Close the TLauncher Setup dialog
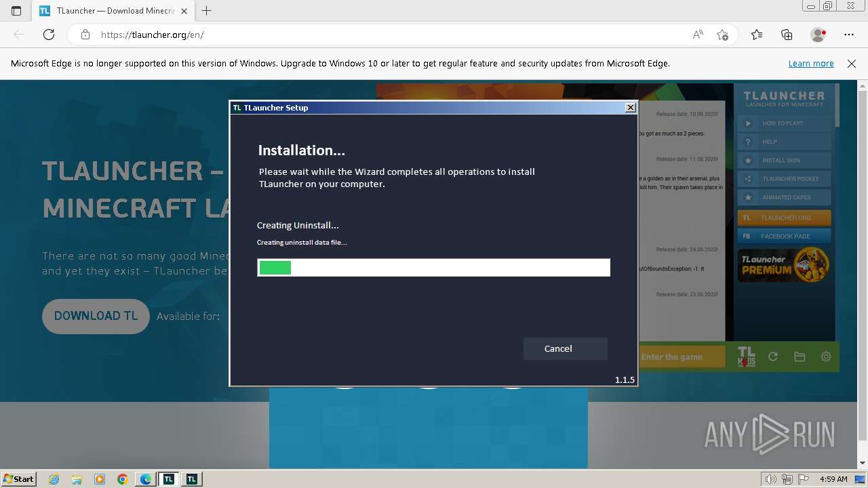 631,107
